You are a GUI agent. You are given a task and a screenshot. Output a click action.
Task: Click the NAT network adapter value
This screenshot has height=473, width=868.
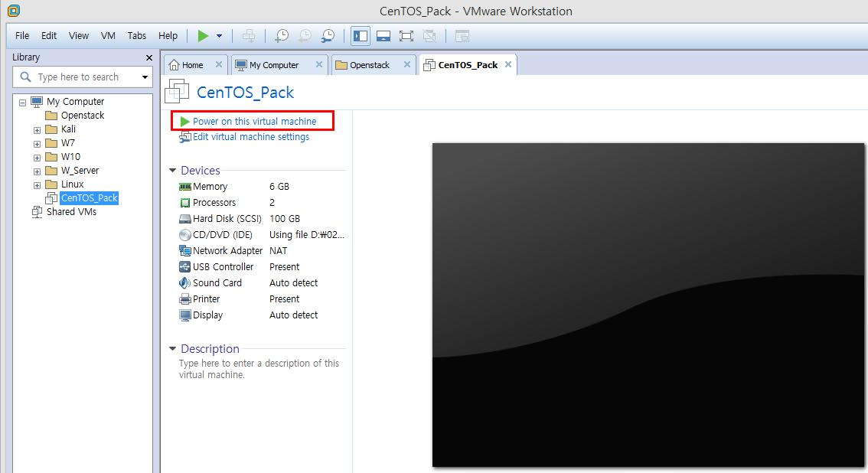(x=278, y=250)
